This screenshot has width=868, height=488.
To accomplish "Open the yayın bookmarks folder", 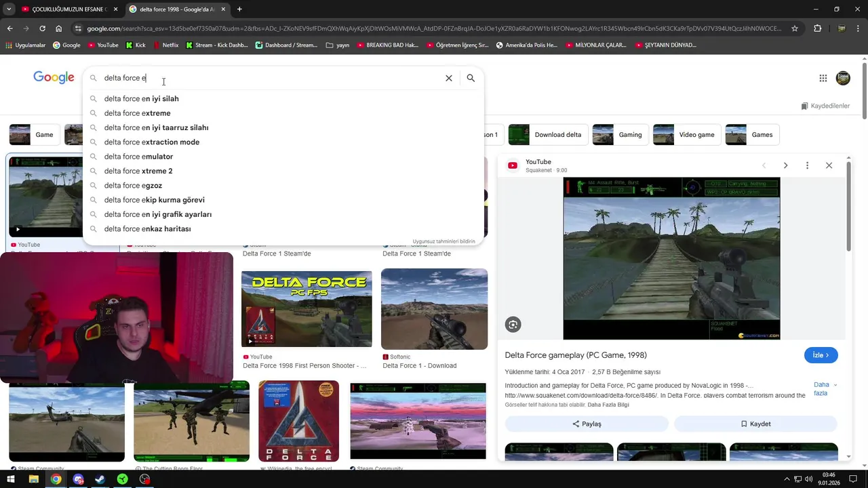I will (338, 45).
